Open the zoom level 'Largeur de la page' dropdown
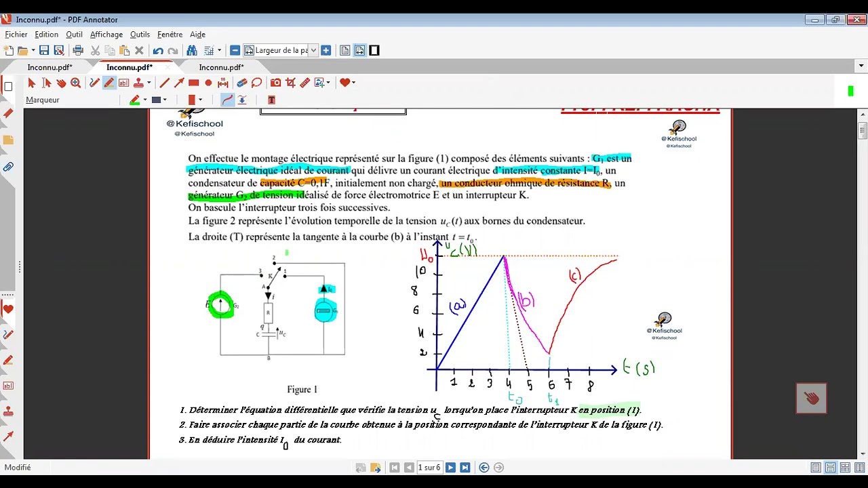868x488 pixels. pos(313,50)
